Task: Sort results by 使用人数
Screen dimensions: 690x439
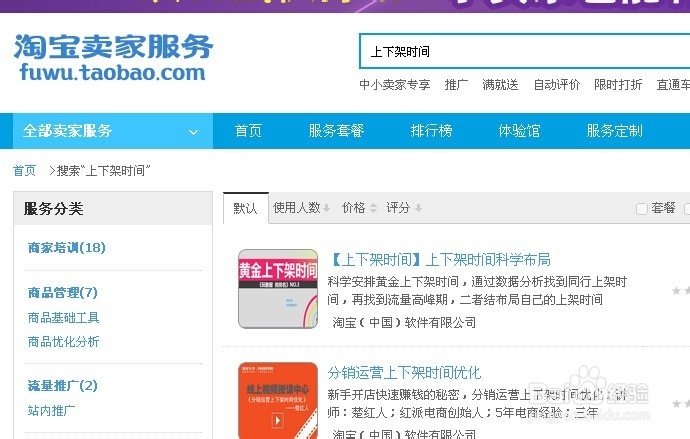Action: pos(301,208)
